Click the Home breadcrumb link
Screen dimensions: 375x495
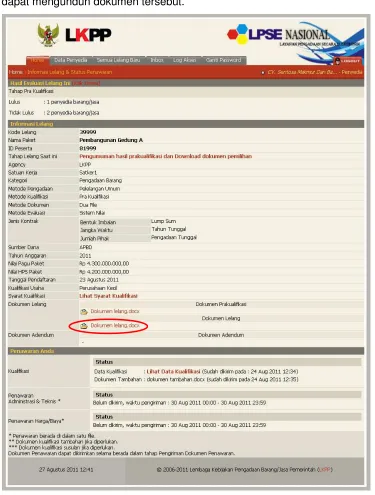click(16, 72)
